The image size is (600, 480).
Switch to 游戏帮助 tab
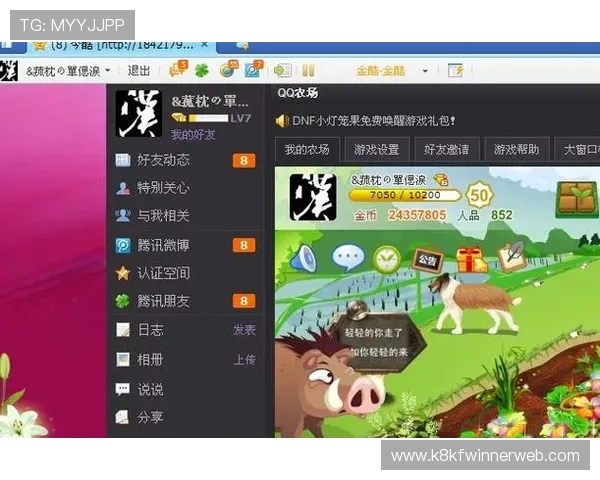pos(517,150)
